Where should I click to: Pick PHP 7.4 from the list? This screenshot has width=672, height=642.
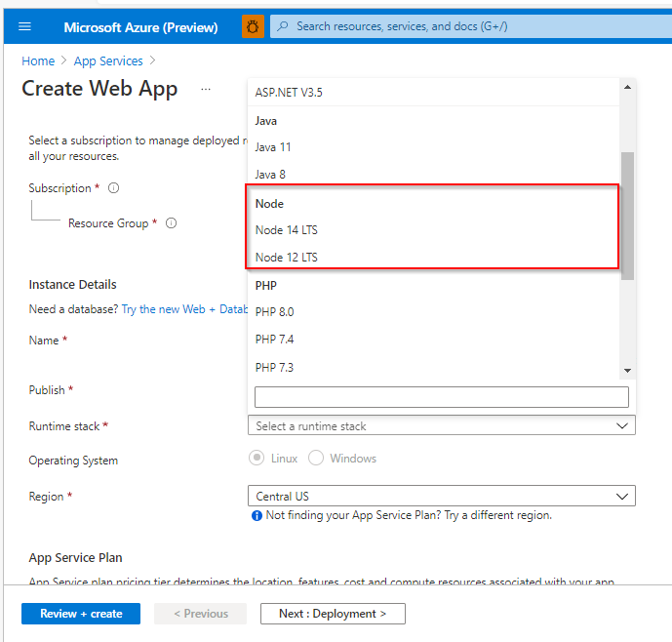point(434,340)
